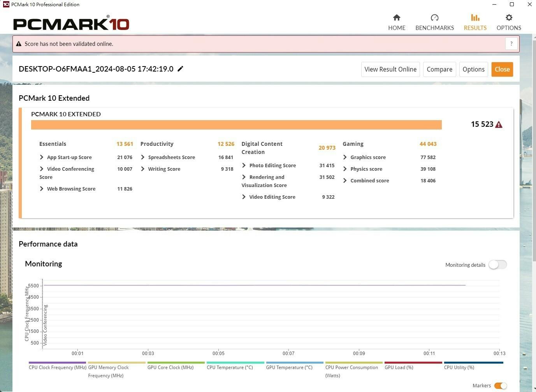Image resolution: width=536 pixels, height=392 pixels.
Task: Click the Benchmarks gauge icon
Action: 435,17
